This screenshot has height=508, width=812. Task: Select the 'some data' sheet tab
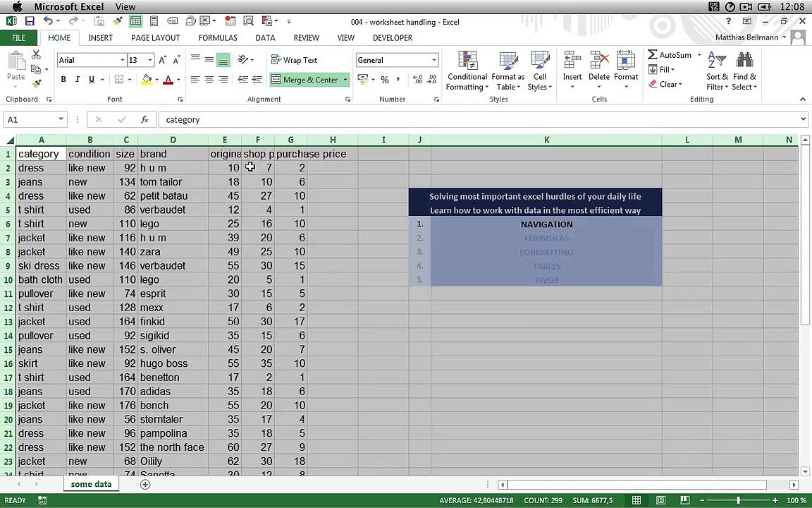(x=91, y=484)
